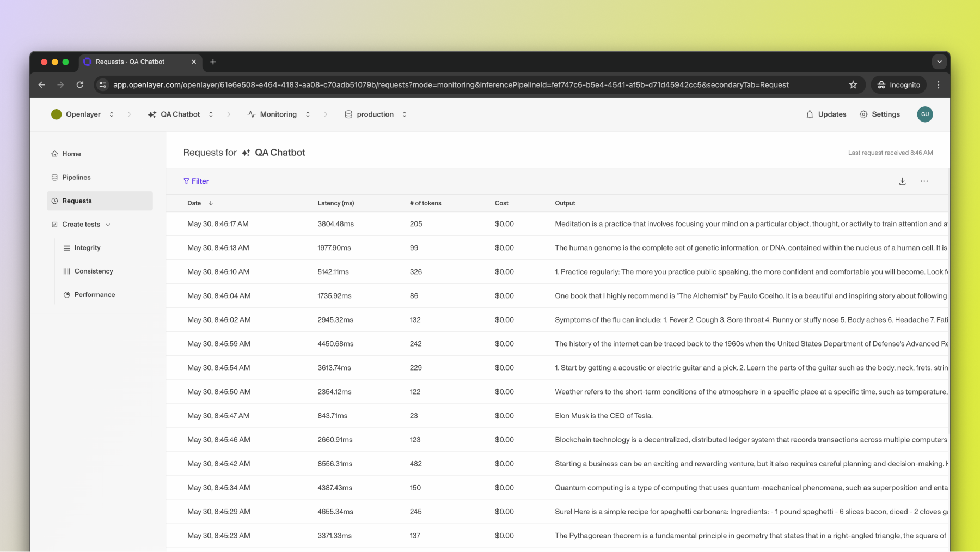The image size is (980, 552).
Task: Click the Create tests checkbox icon
Action: click(54, 224)
